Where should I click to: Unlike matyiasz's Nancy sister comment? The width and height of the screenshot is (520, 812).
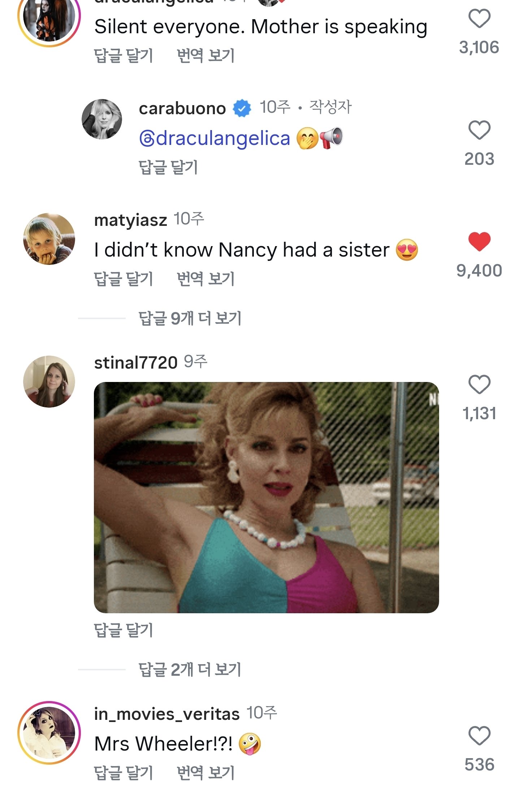pos(479,241)
